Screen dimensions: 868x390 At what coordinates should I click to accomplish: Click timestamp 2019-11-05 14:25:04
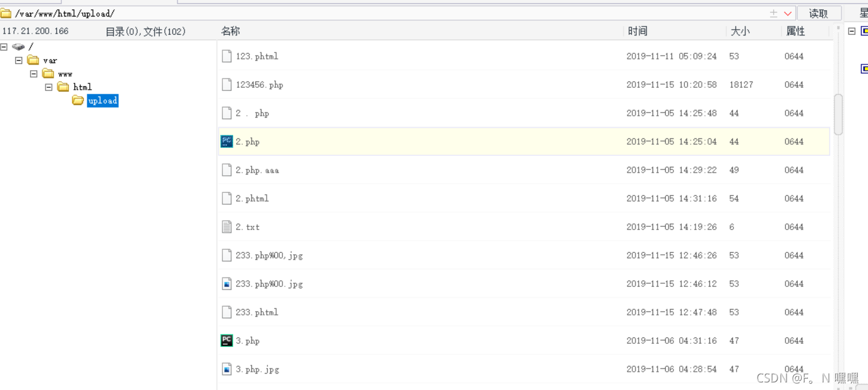[672, 142]
